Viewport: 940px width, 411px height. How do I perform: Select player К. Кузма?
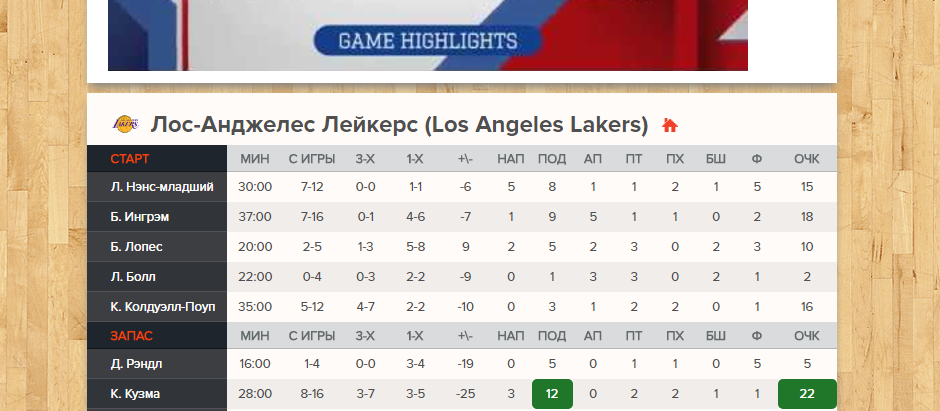pos(136,394)
